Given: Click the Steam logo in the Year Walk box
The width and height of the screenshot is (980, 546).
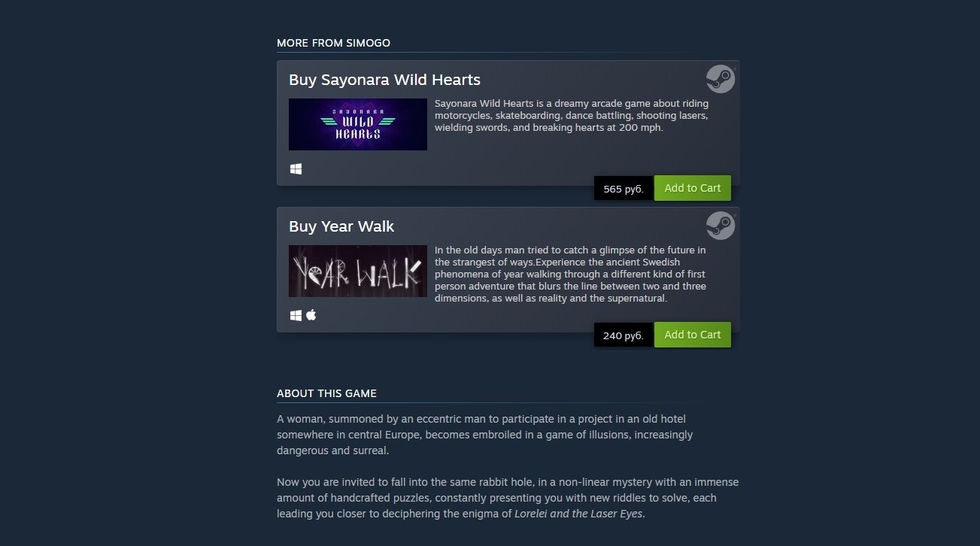Looking at the screenshot, I should [720, 226].
